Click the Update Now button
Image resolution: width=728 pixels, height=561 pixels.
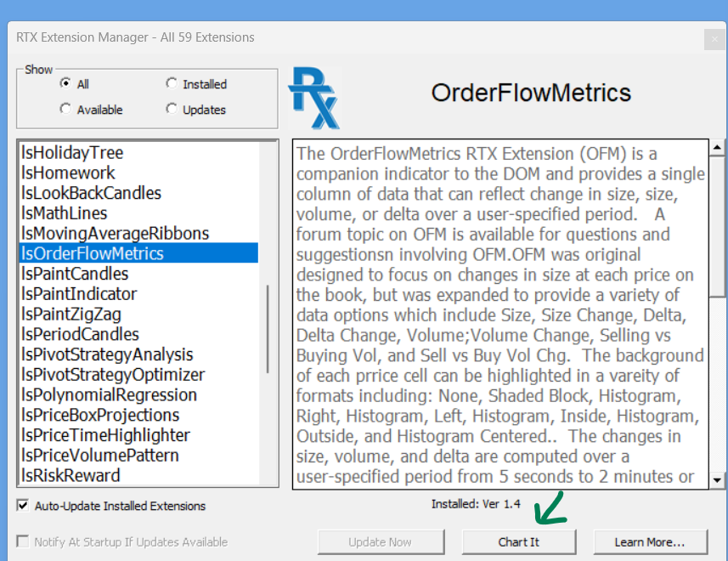point(381,542)
